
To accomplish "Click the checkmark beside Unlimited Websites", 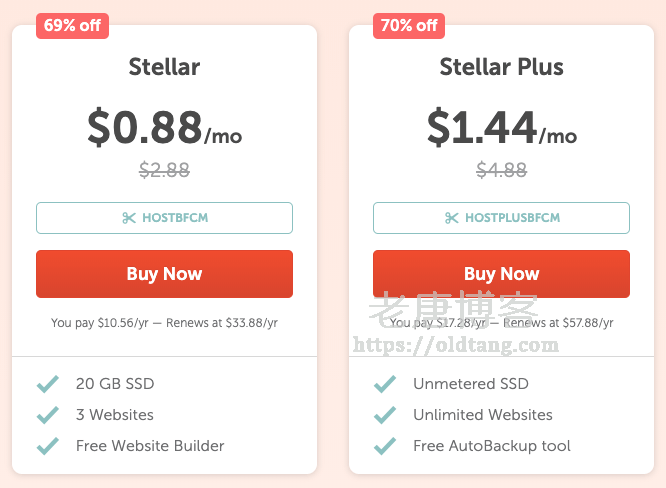I will tap(385, 415).
